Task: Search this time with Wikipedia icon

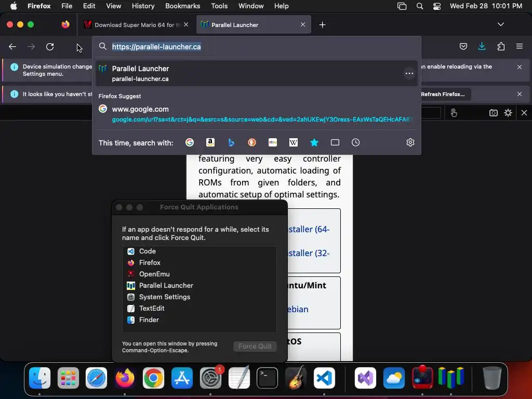Action: [294, 142]
